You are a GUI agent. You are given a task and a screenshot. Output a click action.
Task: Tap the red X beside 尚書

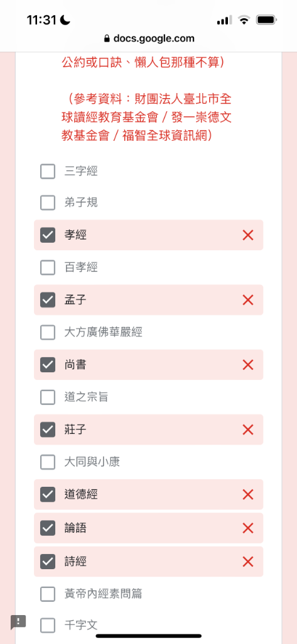[248, 365]
